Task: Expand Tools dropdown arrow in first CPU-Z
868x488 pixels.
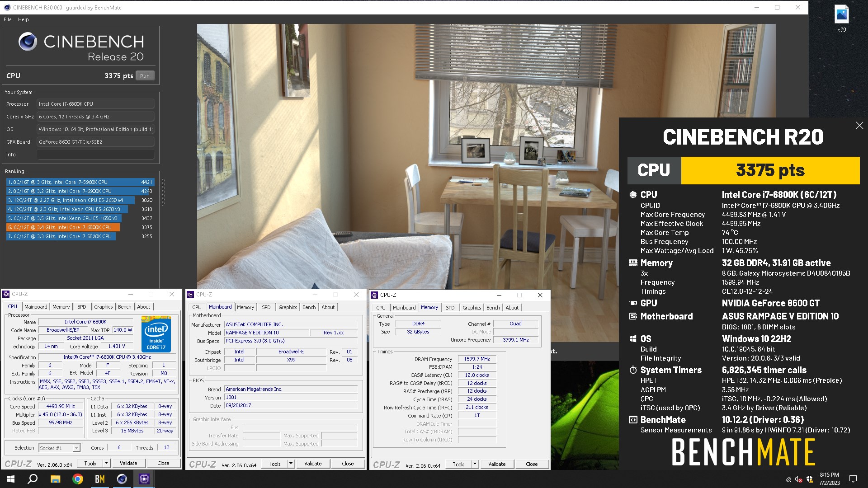Action: click(x=106, y=463)
